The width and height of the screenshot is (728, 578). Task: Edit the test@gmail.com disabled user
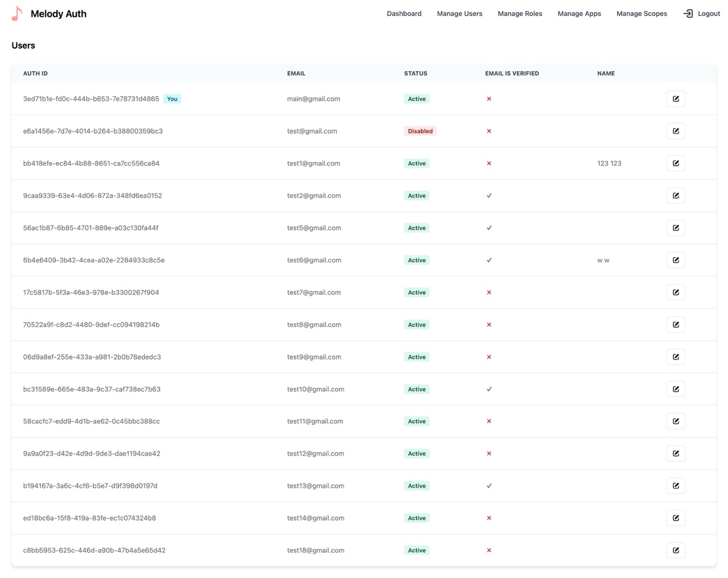pyautogui.click(x=676, y=131)
